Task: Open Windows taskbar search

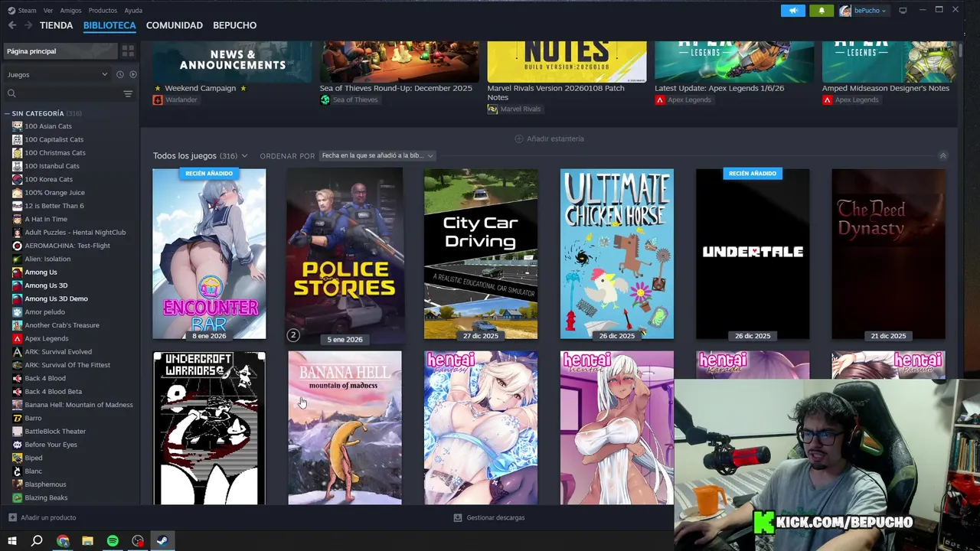Action: [37, 541]
